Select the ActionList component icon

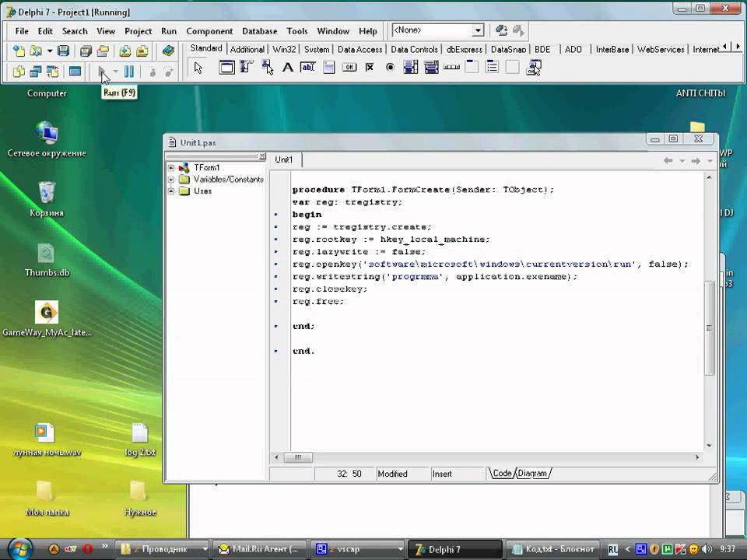pos(534,67)
